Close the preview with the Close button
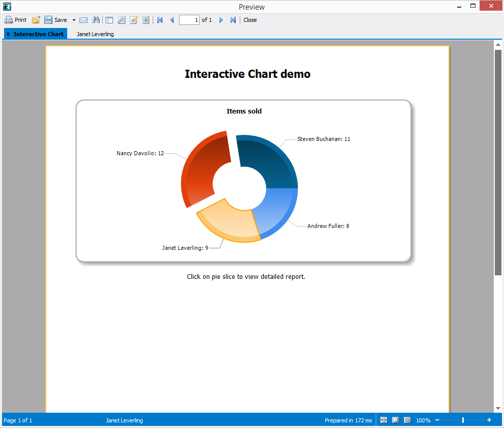Screen dimensions: 504x428 (x=249, y=20)
